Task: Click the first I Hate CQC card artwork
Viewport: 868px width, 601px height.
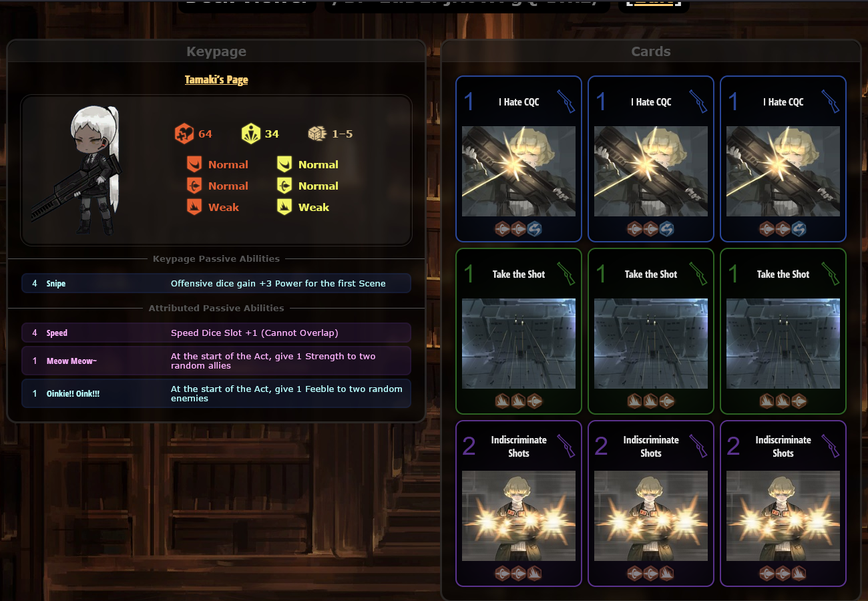Action: 519,171
